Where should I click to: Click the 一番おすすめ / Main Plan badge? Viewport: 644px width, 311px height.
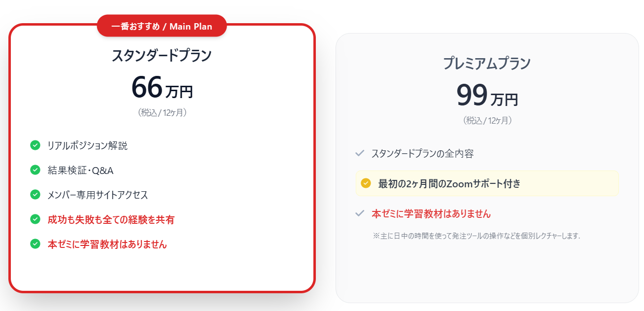pyautogui.click(x=162, y=26)
